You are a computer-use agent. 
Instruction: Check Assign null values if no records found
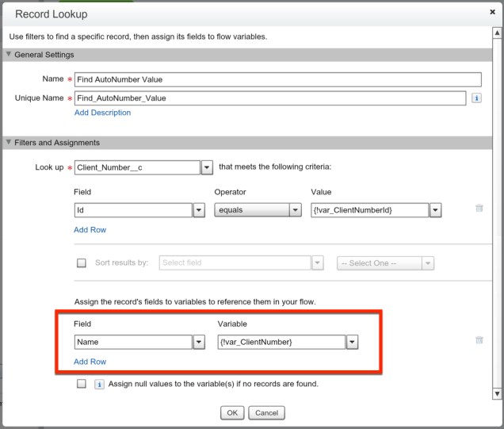pos(82,384)
